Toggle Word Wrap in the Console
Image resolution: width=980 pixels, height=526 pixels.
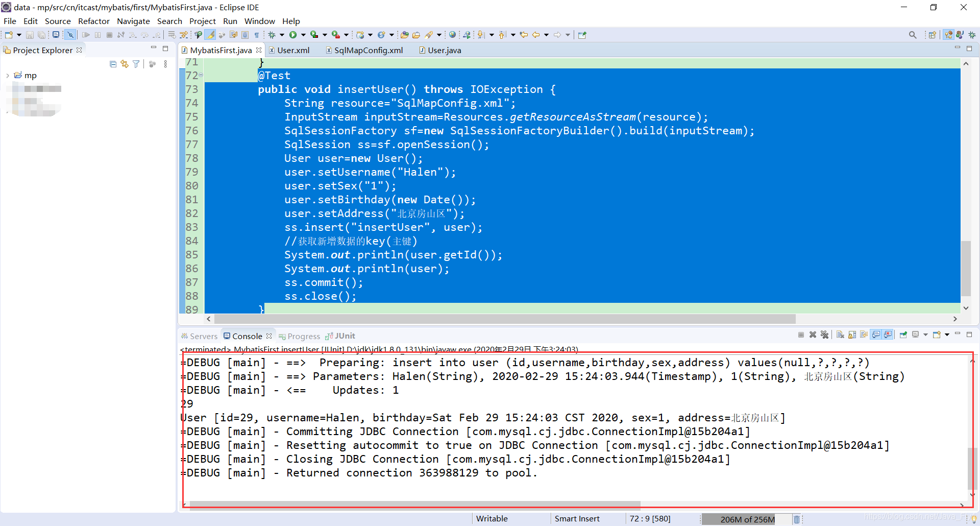(864, 334)
